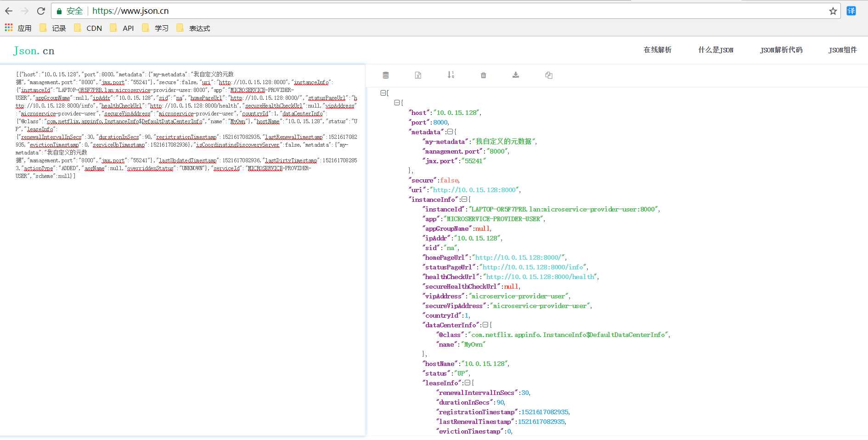Click the secure padlock site info
The image size is (868, 440).
click(x=69, y=11)
